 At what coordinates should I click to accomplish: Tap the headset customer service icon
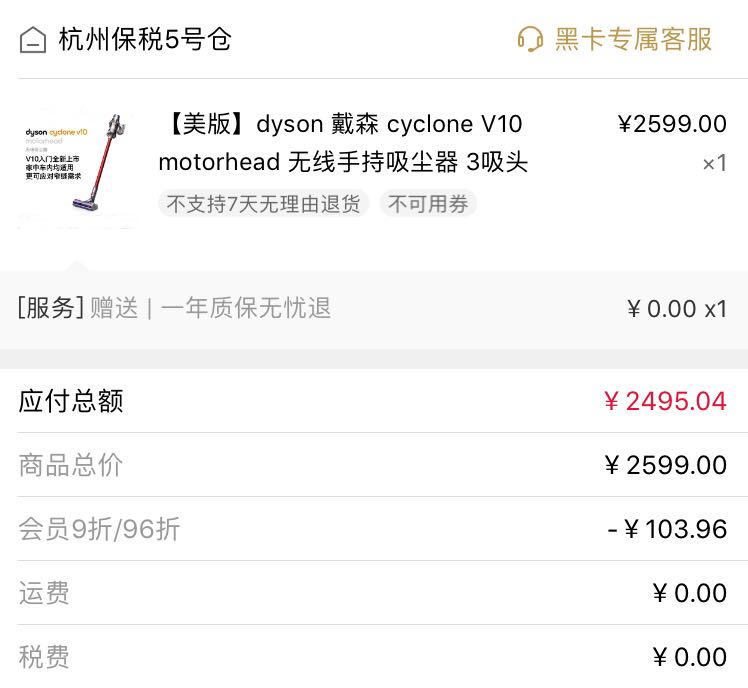530,39
